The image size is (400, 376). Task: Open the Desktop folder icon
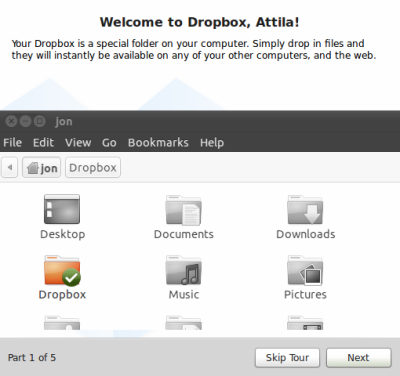pyautogui.click(x=62, y=209)
